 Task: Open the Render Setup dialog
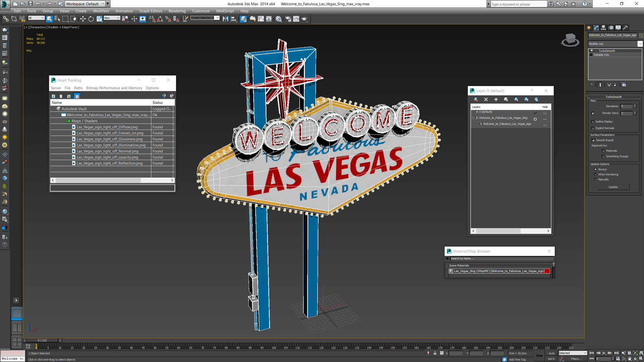click(288, 19)
